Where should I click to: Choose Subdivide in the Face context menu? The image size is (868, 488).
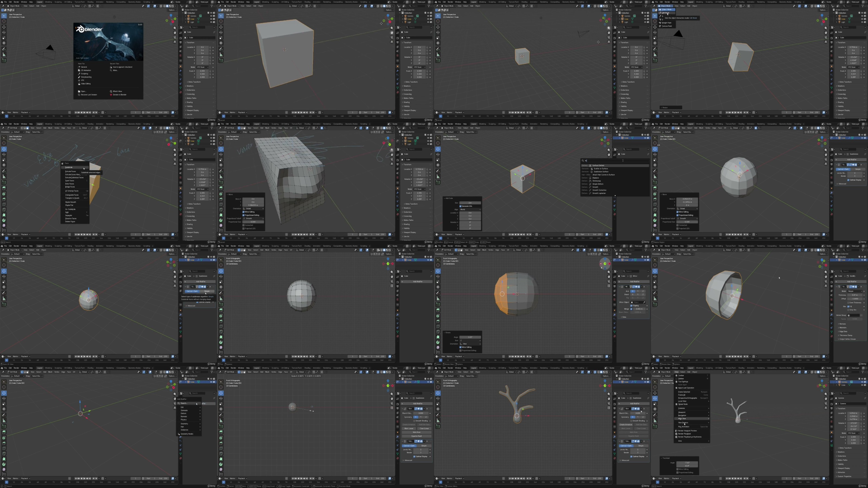point(69,167)
